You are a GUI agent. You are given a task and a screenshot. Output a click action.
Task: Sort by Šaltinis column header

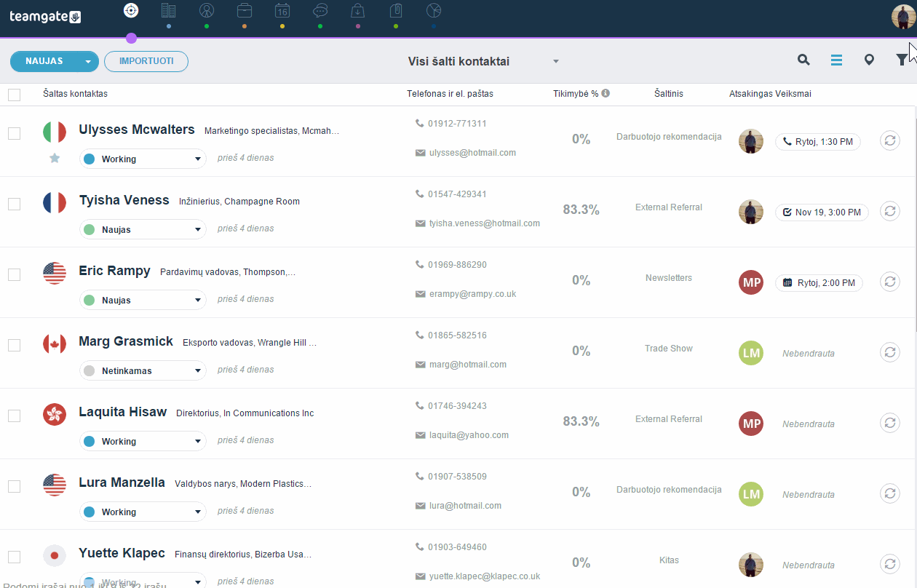669,94
